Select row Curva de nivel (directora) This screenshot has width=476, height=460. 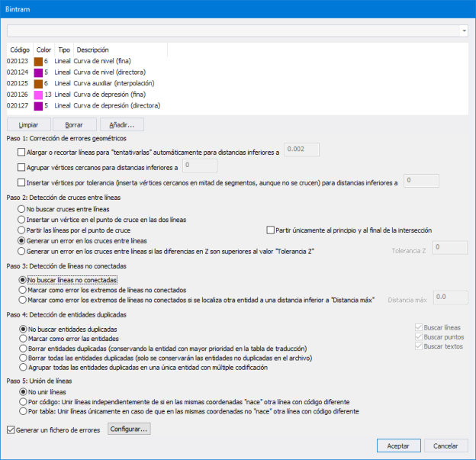[112, 72]
